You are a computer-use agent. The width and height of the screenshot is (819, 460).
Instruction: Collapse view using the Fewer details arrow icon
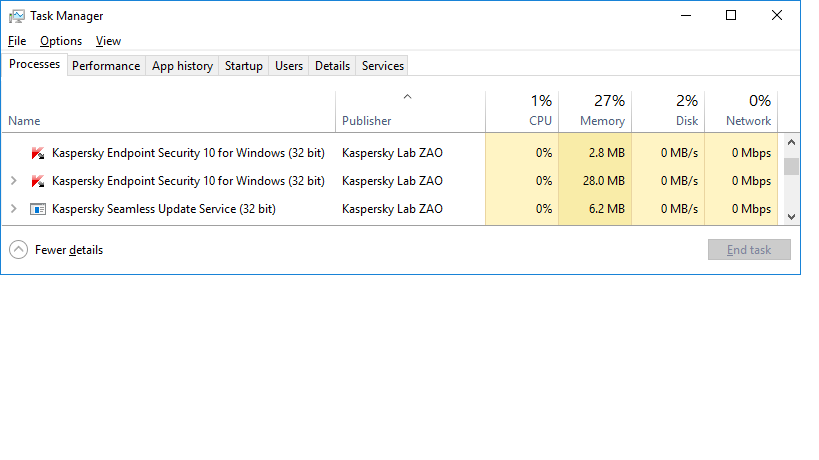pyautogui.click(x=18, y=250)
